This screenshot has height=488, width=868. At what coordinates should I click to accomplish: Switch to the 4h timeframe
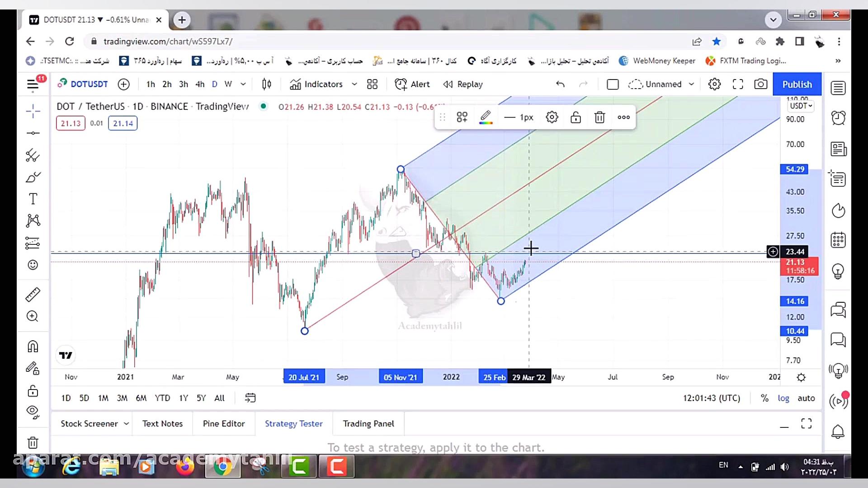200,84
